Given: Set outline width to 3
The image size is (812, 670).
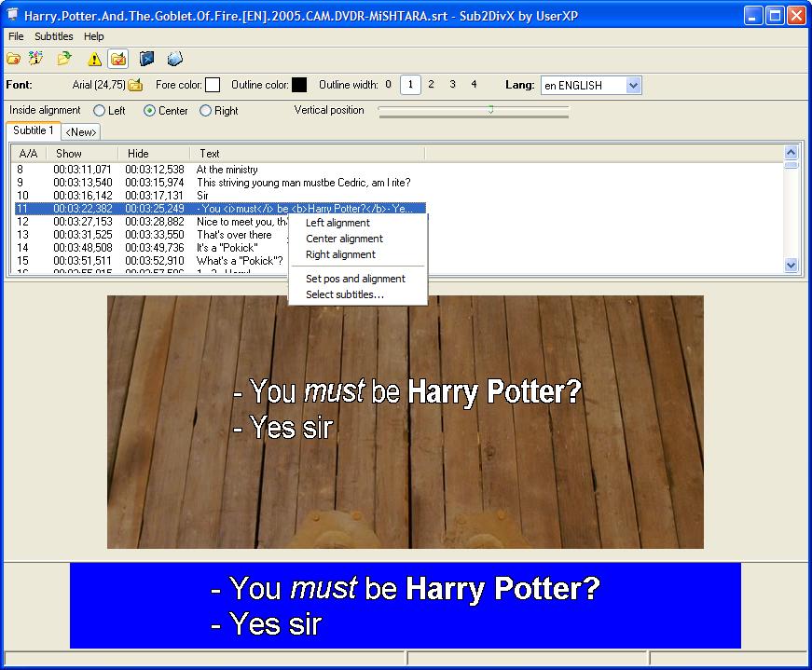Looking at the screenshot, I should [452, 85].
